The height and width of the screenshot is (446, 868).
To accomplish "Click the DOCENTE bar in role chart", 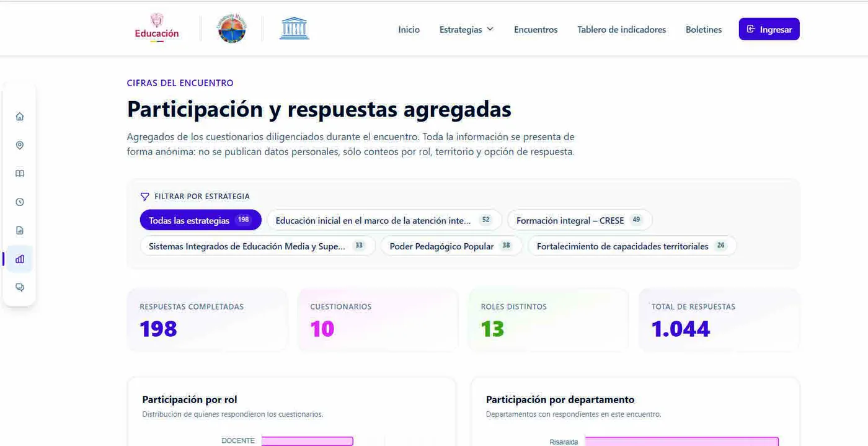I will 307,441.
